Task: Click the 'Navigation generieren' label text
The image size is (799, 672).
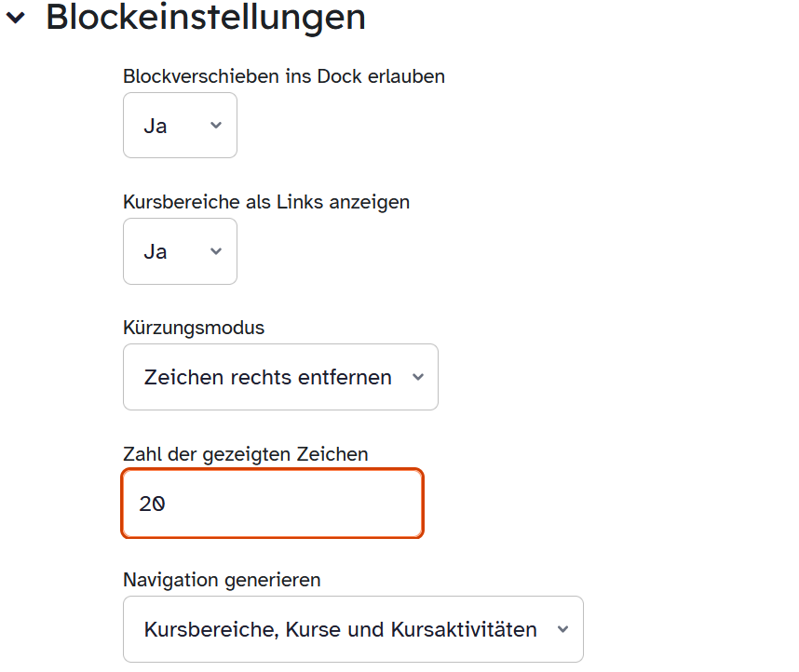Action: (x=222, y=580)
